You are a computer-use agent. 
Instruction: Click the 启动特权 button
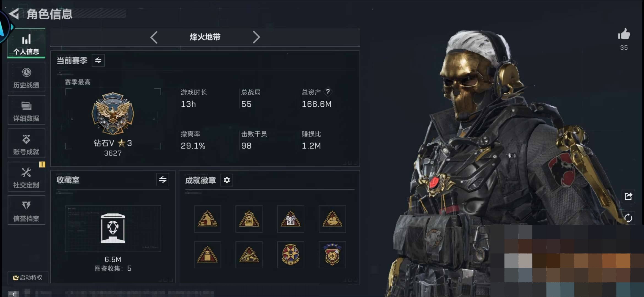coord(28,277)
